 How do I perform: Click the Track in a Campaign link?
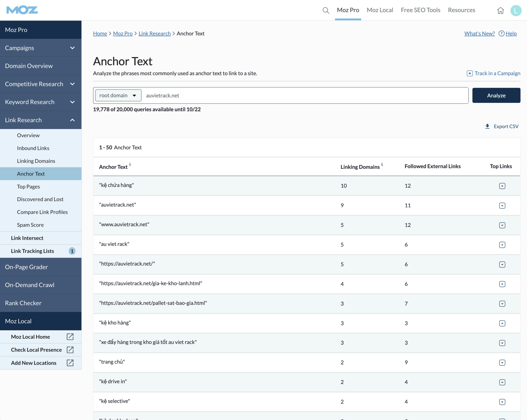497,74
